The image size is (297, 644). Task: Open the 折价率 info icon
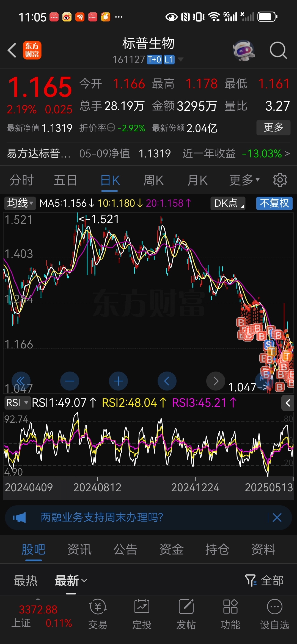pos(111,127)
